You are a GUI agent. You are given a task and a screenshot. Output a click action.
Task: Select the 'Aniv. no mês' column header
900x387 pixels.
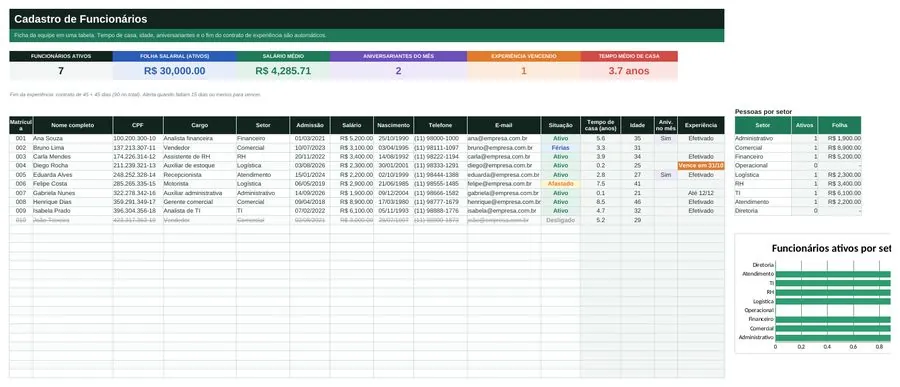pyautogui.click(x=666, y=125)
